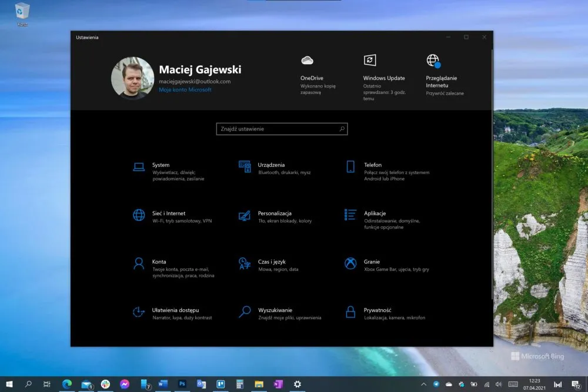The image size is (588, 392).
Task: Open the Telefon settings category
Action: tap(387, 171)
